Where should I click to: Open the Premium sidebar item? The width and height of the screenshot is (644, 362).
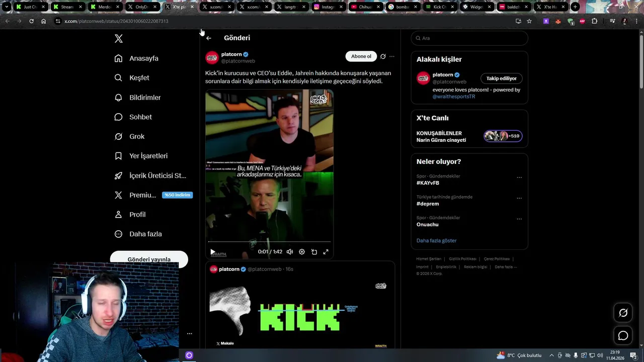point(135,195)
